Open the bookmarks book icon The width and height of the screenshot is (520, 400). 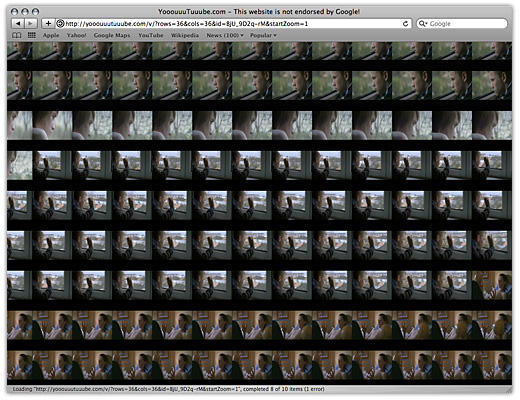[x=16, y=35]
